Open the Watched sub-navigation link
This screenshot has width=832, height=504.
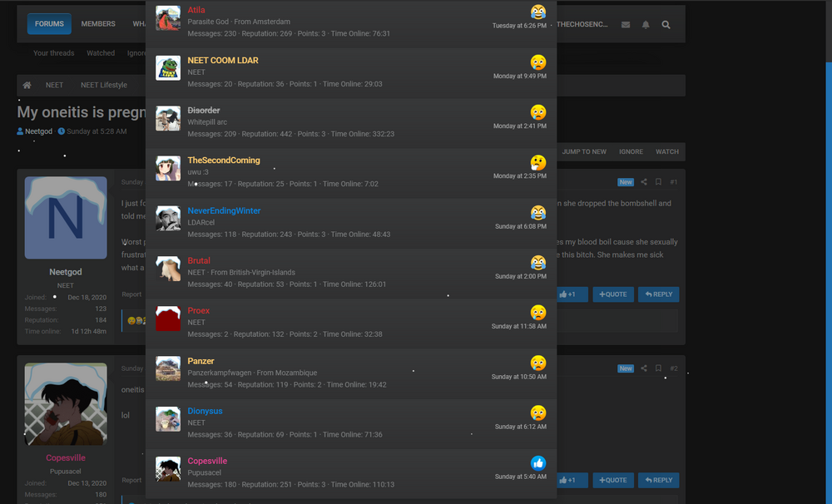101,53
